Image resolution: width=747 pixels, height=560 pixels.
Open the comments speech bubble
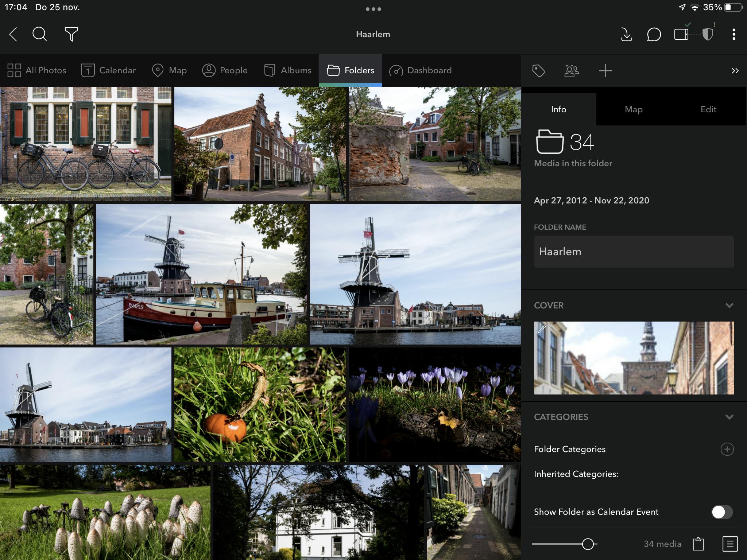(654, 35)
